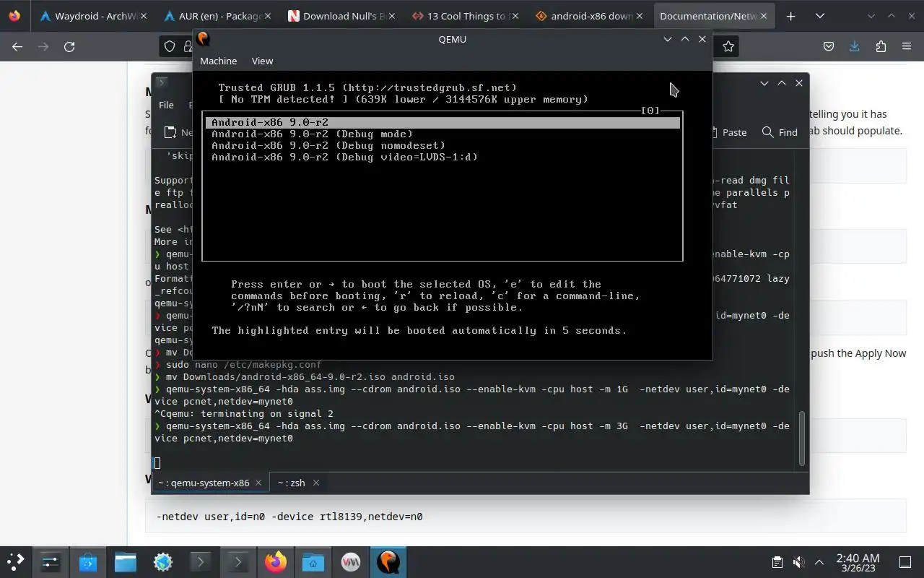Viewport: 924px width, 578px height.
Task: Open the Firefox hamburger application menu
Action: [x=907, y=46]
